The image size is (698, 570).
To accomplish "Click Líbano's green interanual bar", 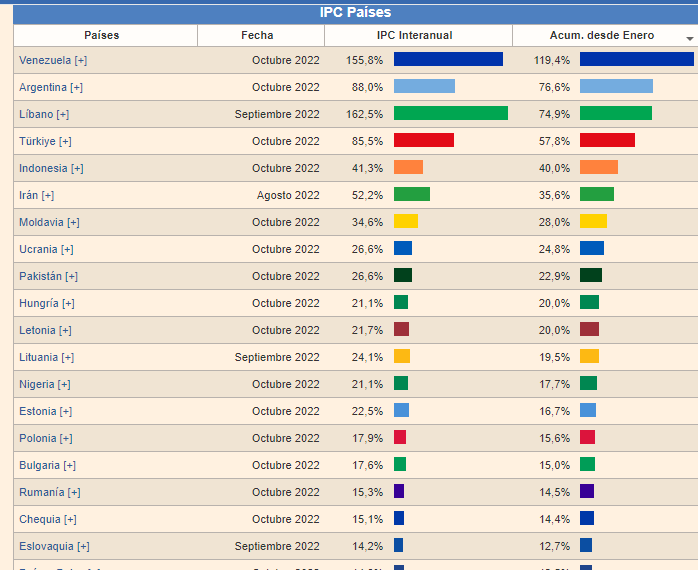I will [x=450, y=114].
